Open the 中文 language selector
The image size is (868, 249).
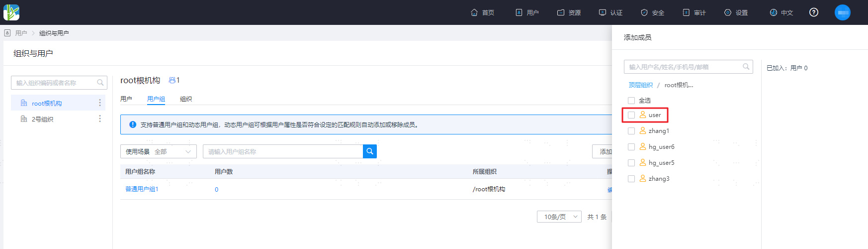click(781, 12)
